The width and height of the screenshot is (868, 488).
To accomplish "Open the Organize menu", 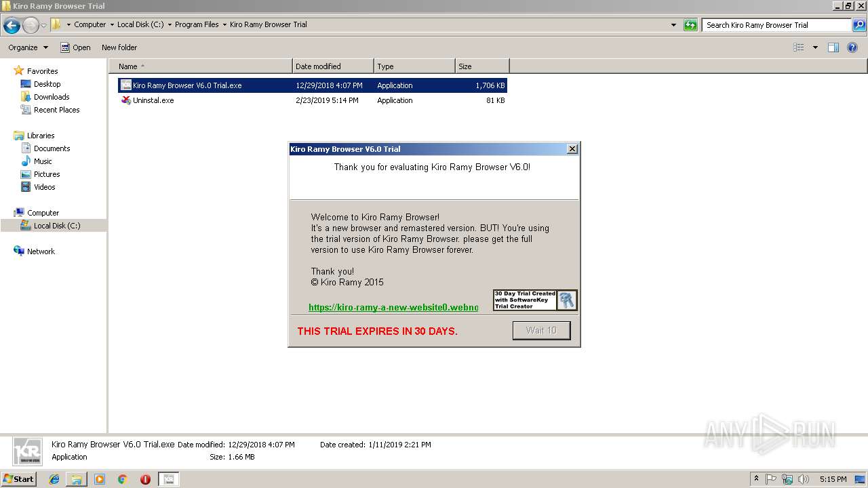I will tap(28, 47).
